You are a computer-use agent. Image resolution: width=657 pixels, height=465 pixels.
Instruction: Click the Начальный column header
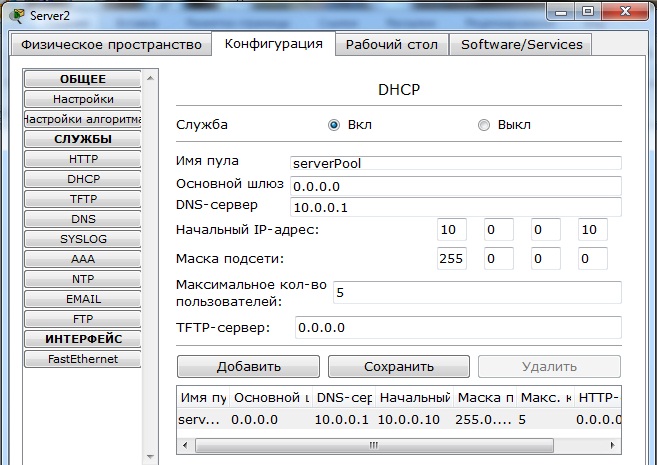(x=414, y=397)
